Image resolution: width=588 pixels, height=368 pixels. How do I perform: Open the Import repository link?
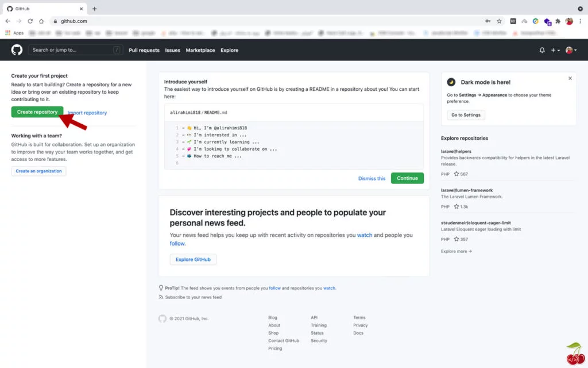(87, 112)
